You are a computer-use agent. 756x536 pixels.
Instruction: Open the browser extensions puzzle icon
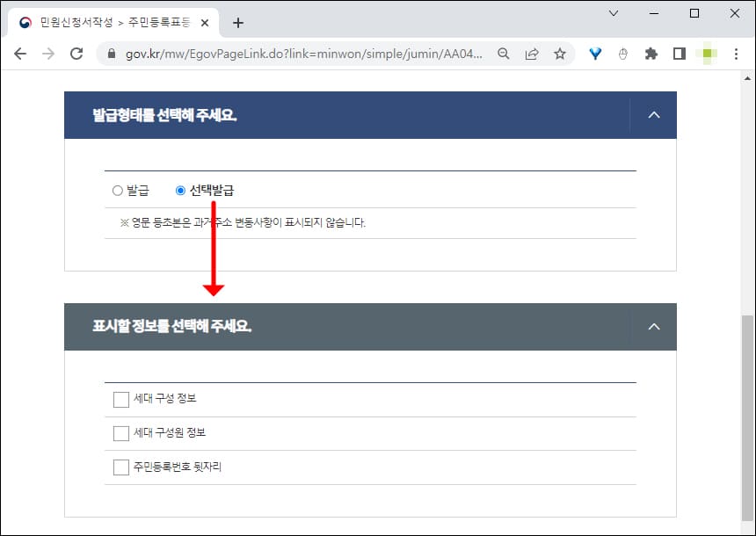pos(651,54)
